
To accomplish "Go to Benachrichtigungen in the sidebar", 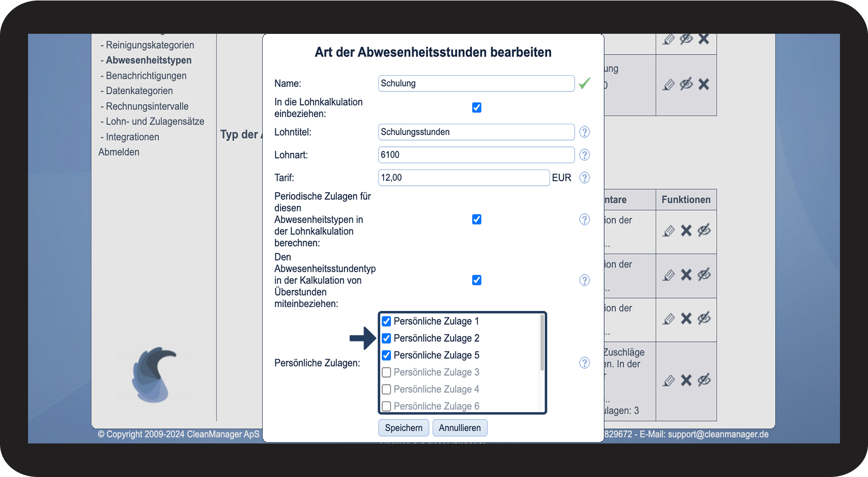I will tap(146, 76).
